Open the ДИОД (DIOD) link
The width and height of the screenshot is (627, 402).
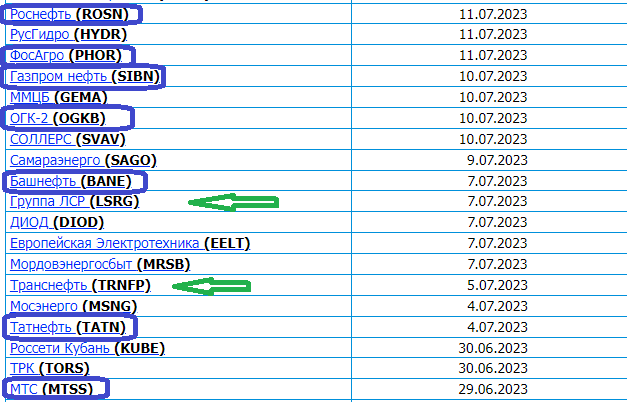click(57, 222)
